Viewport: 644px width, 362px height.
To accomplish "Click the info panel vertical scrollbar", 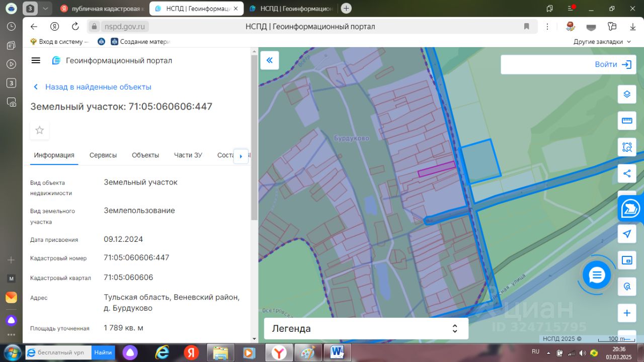I will click(254, 137).
